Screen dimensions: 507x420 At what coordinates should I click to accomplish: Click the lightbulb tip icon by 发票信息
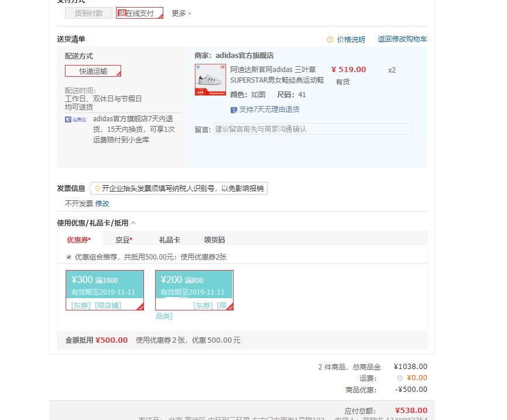tap(97, 189)
